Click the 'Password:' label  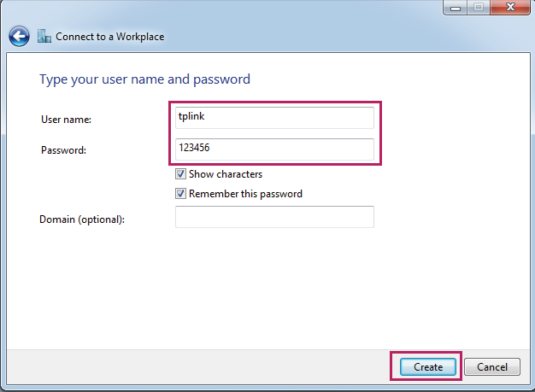pos(63,150)
